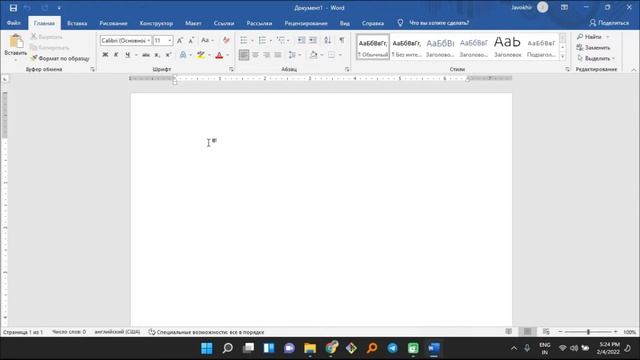Decrease paragraph indent

click(301, 40)
